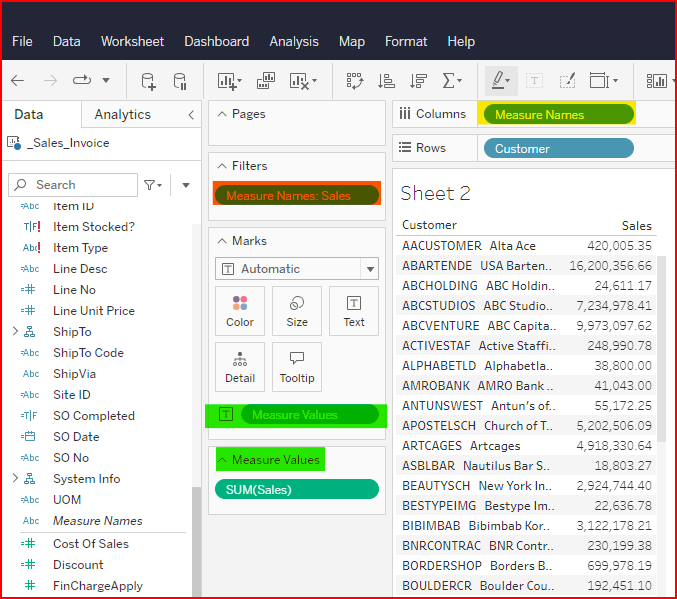
Task: Switch to the Analytics tab
Action: 122,115
